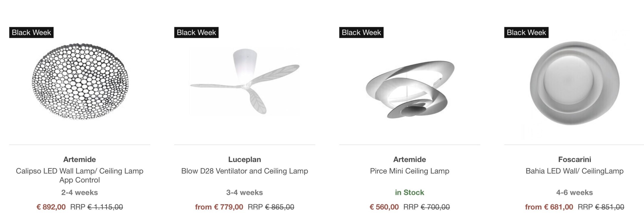This screenshot has width=644, height=222.
Task: Open the Bahia LED lamp product image
Action: 575,83
